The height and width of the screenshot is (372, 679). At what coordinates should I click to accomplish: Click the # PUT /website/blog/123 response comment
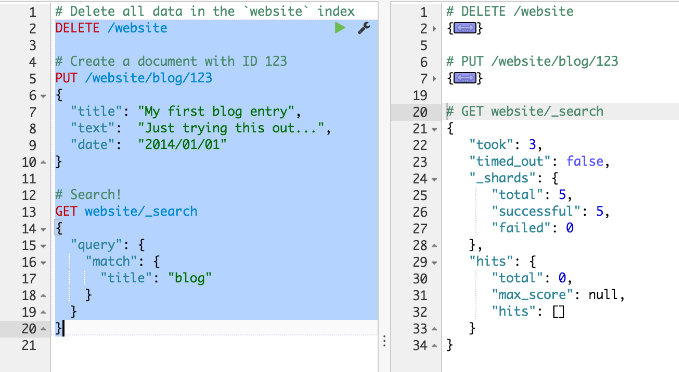point(532,61)
